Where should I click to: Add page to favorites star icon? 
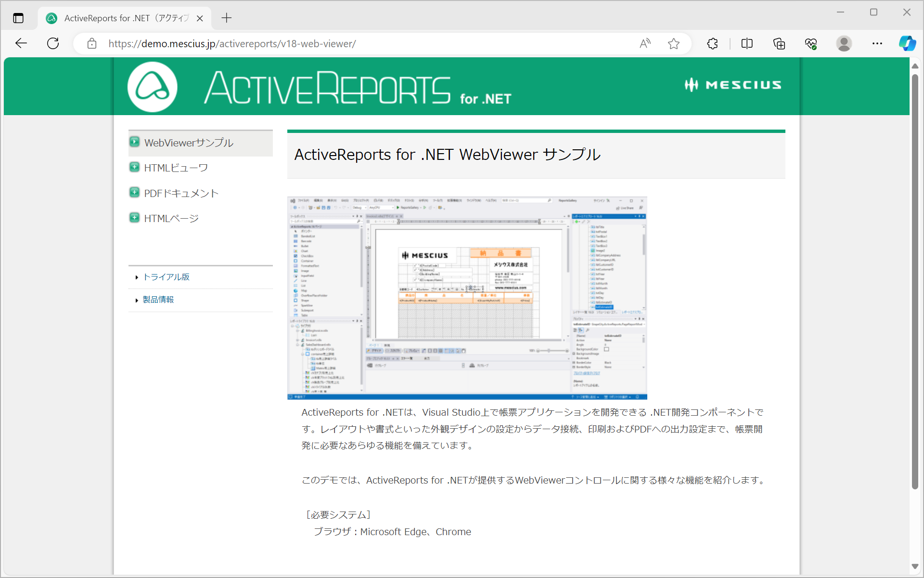674,44
